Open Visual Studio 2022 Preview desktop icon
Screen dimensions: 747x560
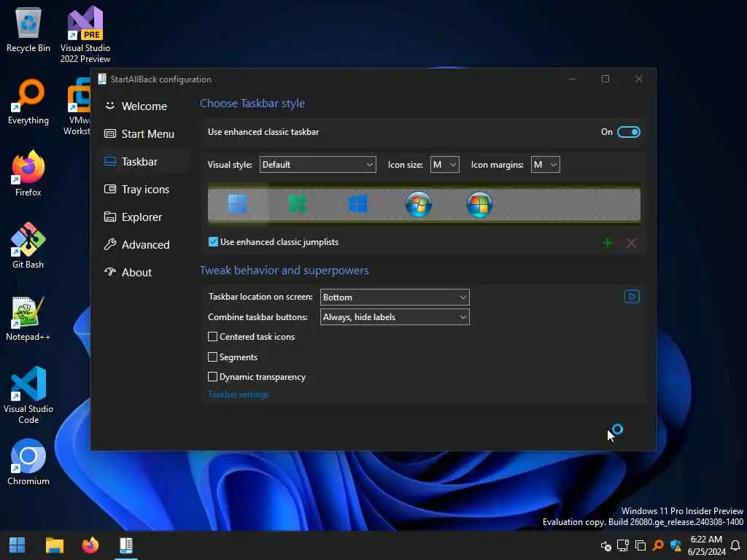85,35
